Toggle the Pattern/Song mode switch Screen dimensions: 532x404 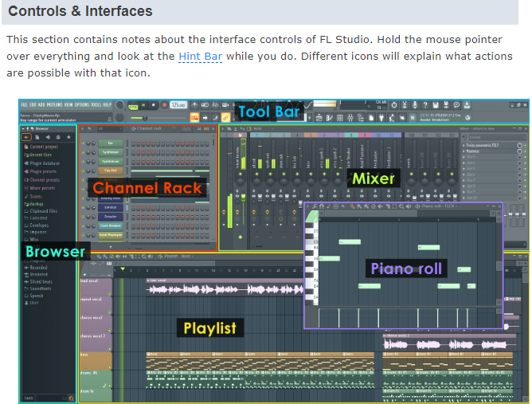click(133, 106)
